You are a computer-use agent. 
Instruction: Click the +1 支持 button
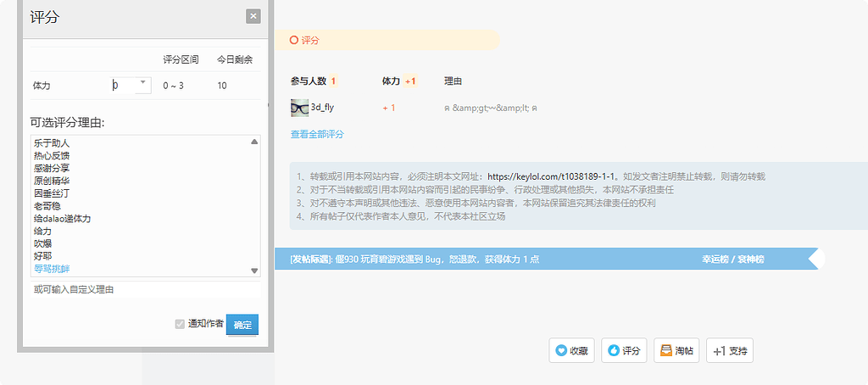point(730,350)
